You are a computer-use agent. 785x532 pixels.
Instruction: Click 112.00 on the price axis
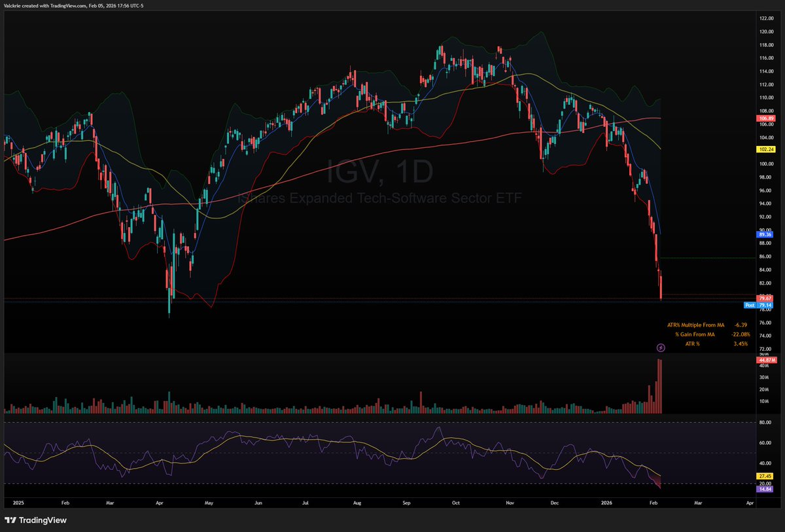766,84
